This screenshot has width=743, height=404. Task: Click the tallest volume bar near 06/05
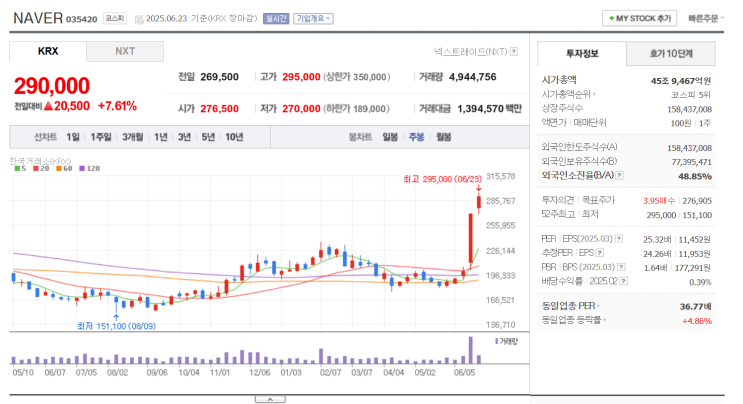pos(471,350)
